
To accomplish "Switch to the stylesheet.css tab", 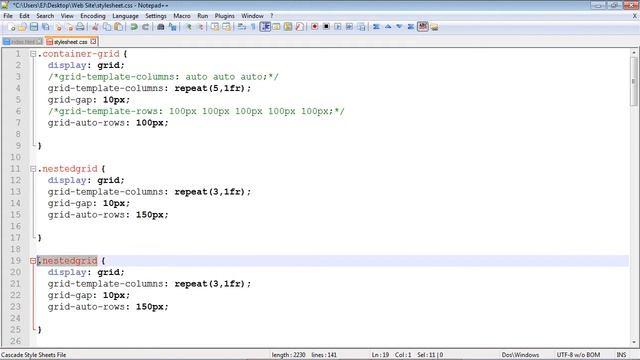I will pyautogui.click(x=71, y=42).
